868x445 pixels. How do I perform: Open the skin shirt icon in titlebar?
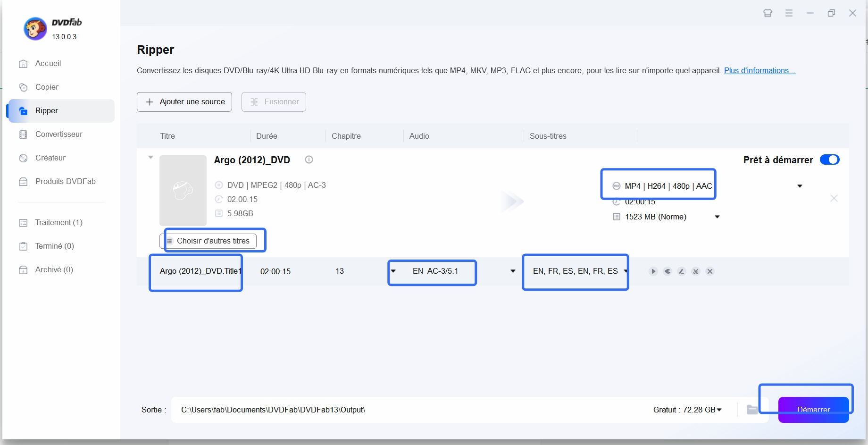pyautogui.click(x=768, y=13)
